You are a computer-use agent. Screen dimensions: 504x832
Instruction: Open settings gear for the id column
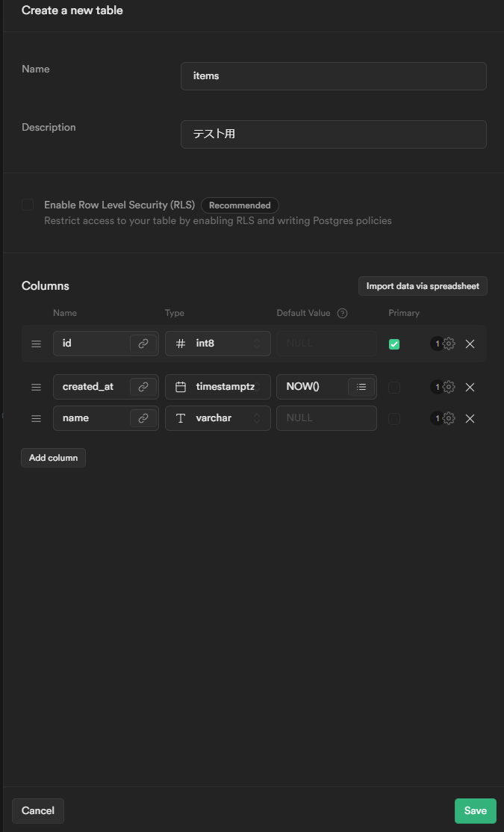click(x=449, y=344)
